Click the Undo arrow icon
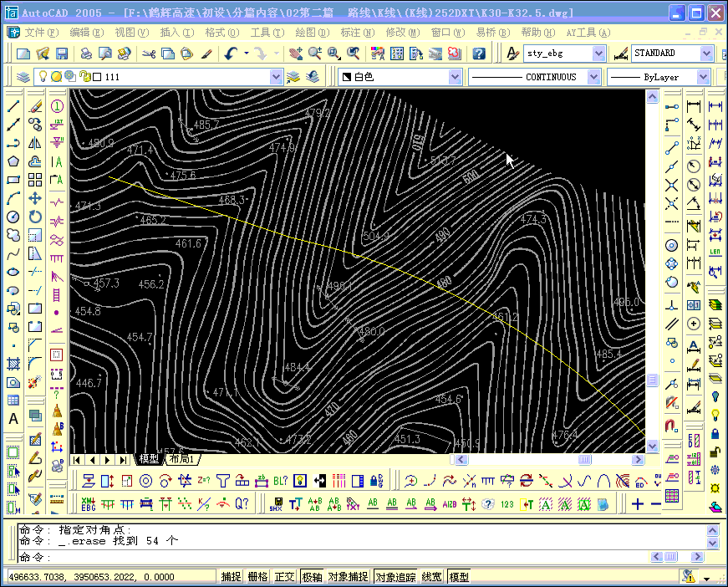Screen dimensions: 728x587 tap(232, 54)
